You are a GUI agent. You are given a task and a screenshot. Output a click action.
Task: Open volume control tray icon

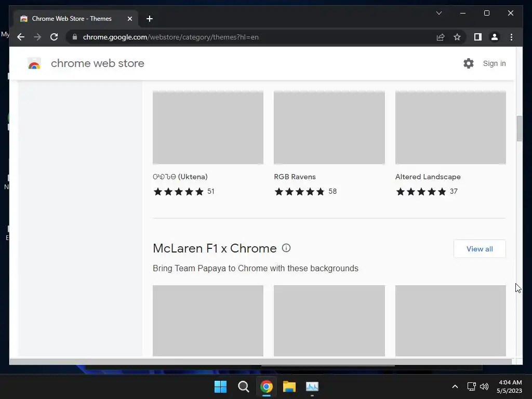[x=484, y=387]
